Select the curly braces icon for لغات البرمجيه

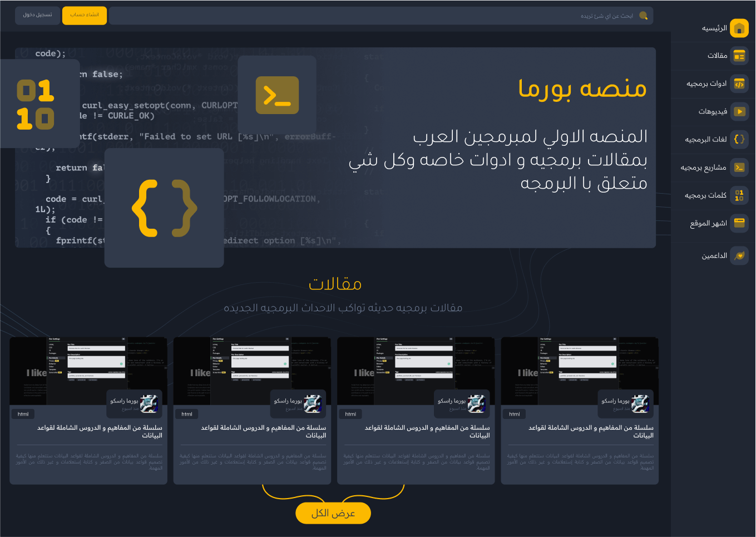[x=739, y=140]
